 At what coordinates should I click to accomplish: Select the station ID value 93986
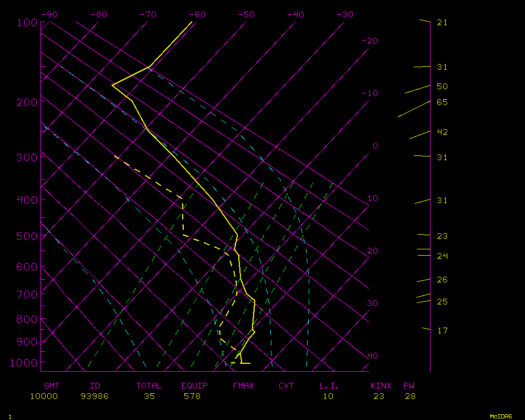(94, 396)
